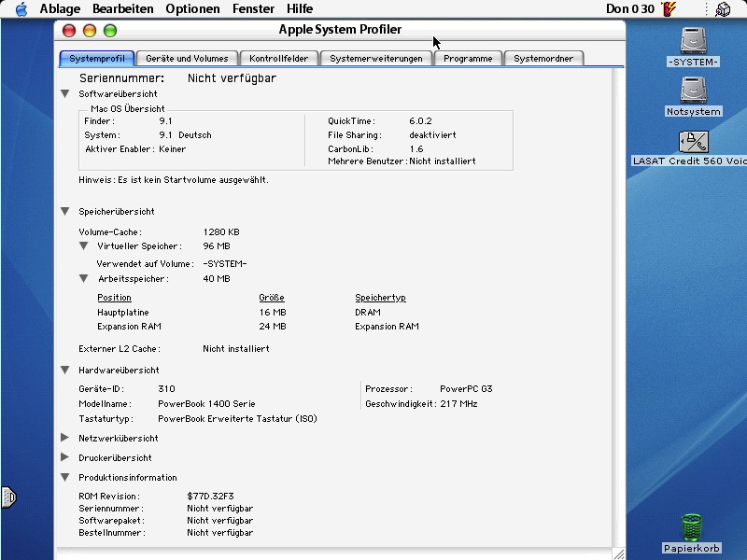Click the Geräte-ID value 310
Image resolution: width=747 pixels, height=560 pixels.
coord(167,389)
